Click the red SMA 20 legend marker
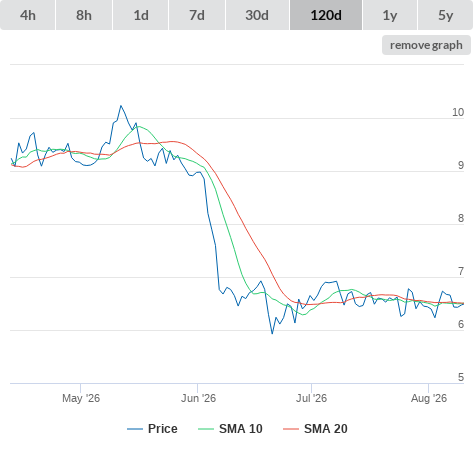474x455 pixels. click(x=291, y=429)
